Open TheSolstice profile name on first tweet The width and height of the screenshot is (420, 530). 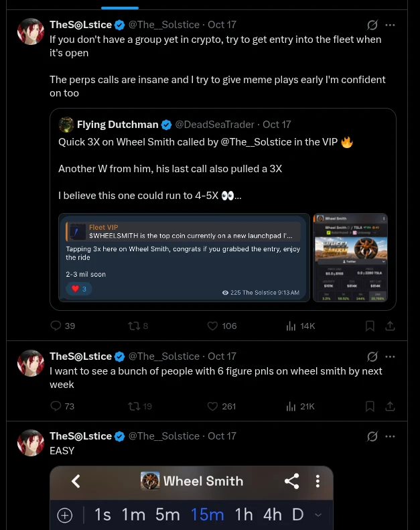[80, 25]
